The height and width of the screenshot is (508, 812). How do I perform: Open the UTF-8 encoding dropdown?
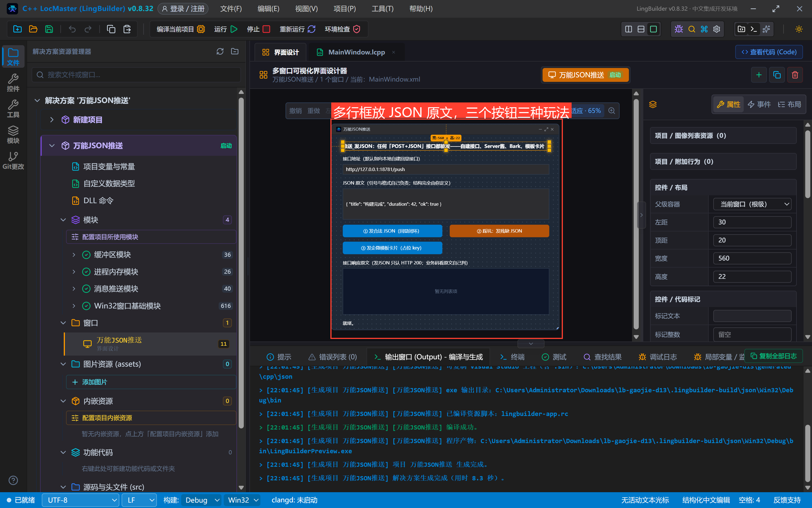[x=81, y=500]
